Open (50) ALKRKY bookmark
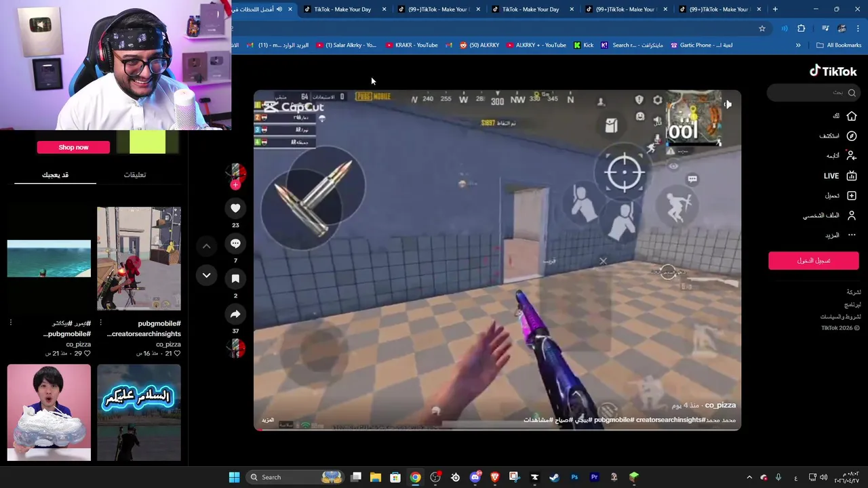The height and width of the screenshot is (488, 868). click(479, 45)
